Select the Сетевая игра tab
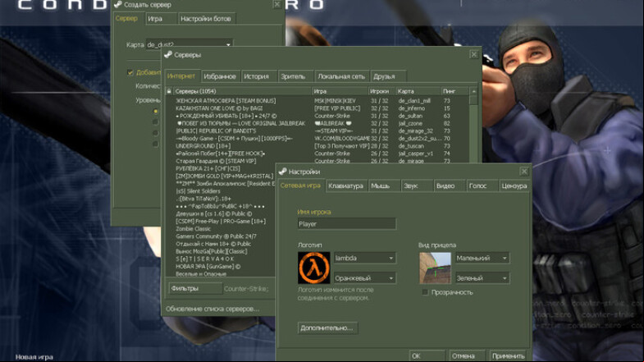 (300, 186)
